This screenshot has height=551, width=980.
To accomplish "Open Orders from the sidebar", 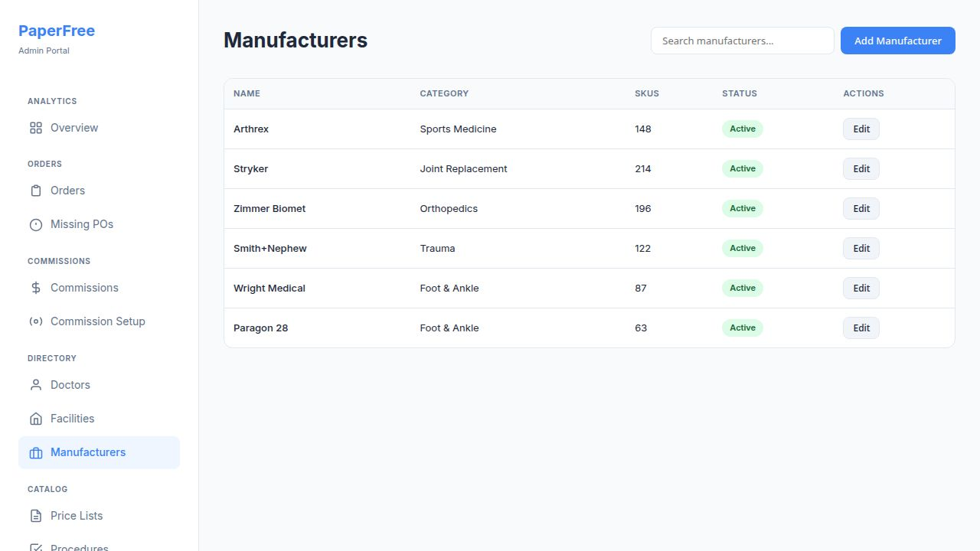I will coord(67,191).
